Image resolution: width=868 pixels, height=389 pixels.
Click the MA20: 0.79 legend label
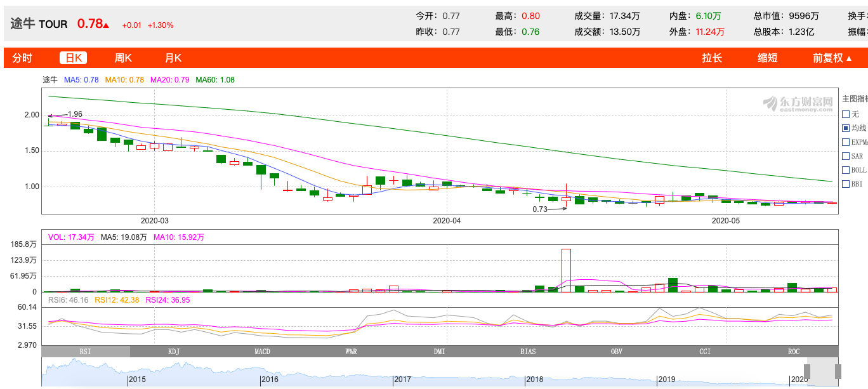[170, 80]
